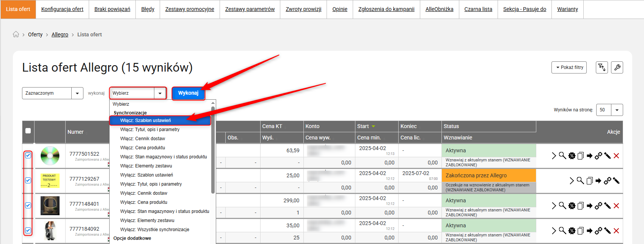This screenshot has width=644, height=244.
Task: Click red X delete icon for offer 7777501522
Action: point(616,156)
